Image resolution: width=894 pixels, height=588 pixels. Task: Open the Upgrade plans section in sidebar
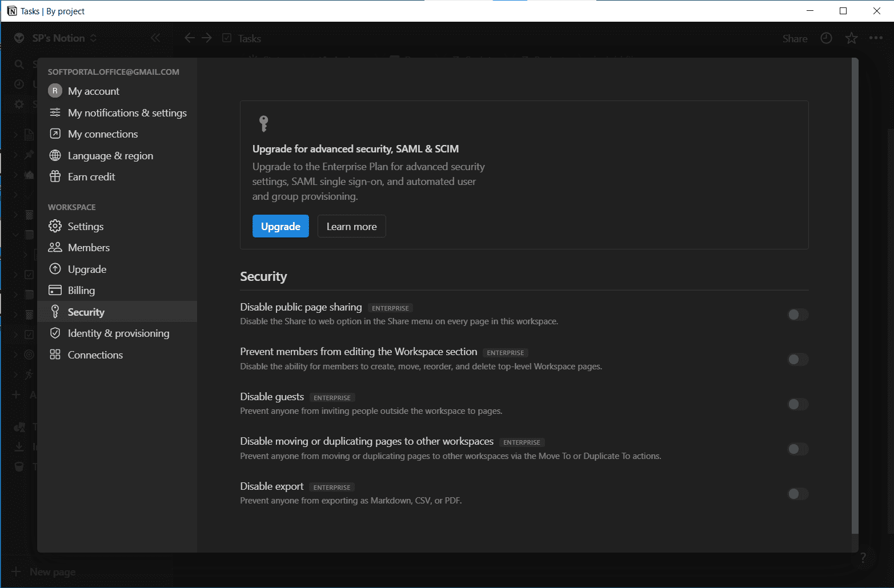(117, 269)
